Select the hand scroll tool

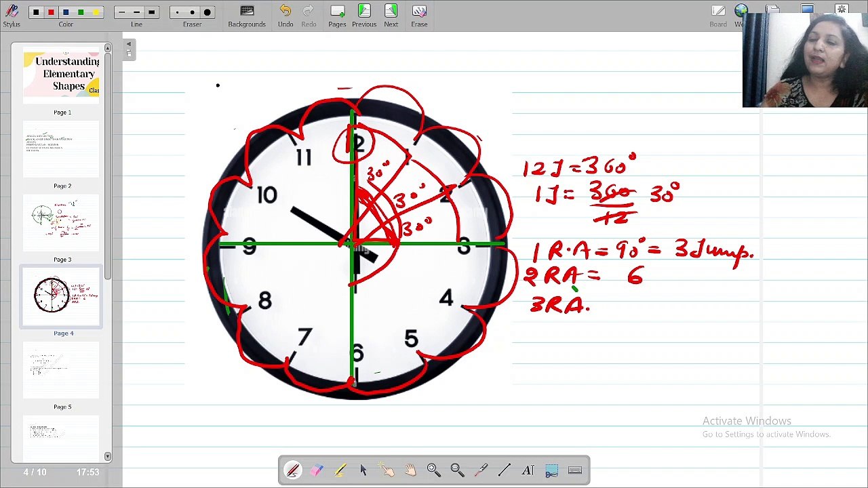click(410, 470)
